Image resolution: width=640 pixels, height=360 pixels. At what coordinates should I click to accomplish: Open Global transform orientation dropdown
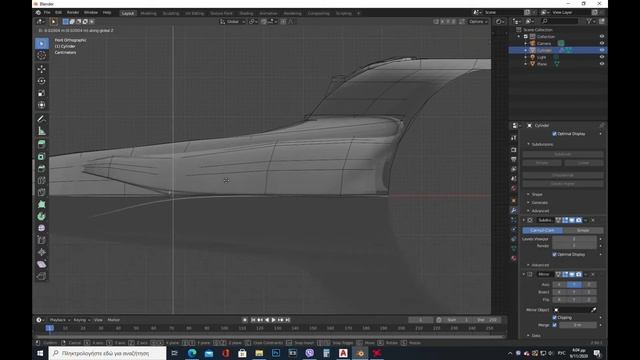[232, 21]
